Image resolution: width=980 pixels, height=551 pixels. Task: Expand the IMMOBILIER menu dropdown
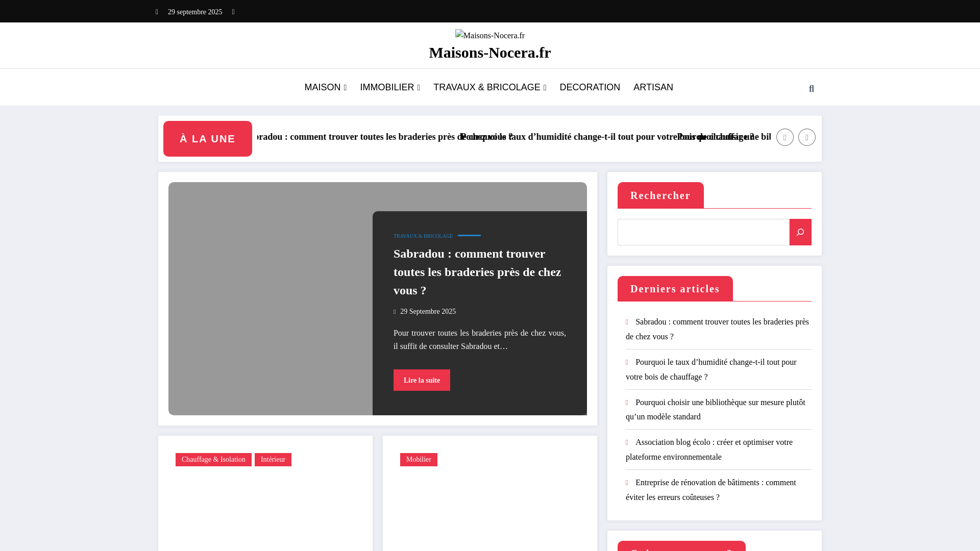click(389, 87)
